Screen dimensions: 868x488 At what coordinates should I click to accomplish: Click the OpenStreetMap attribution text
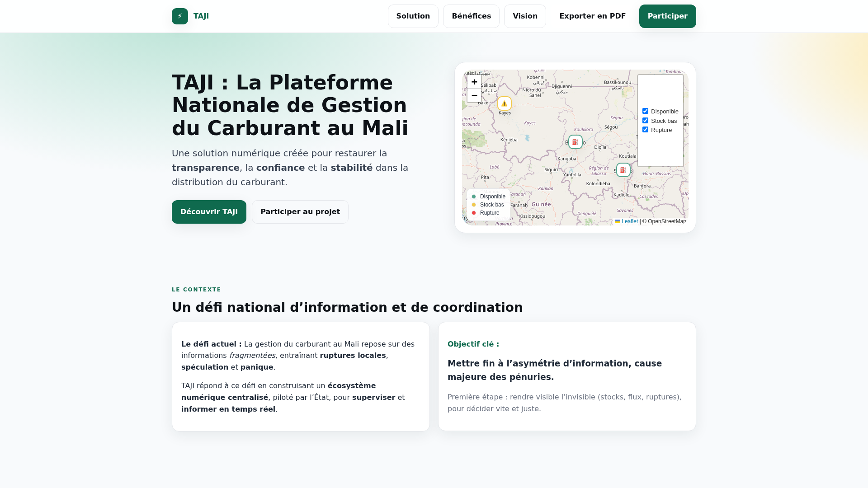(667, 221)
